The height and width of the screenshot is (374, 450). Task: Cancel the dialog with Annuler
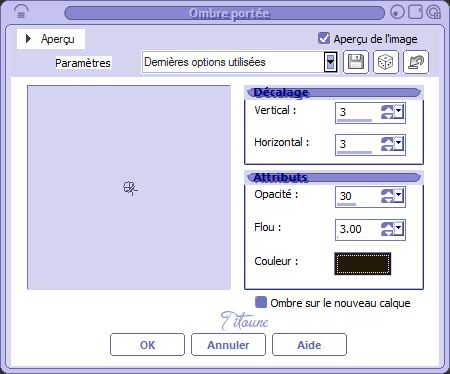point(228,345)
